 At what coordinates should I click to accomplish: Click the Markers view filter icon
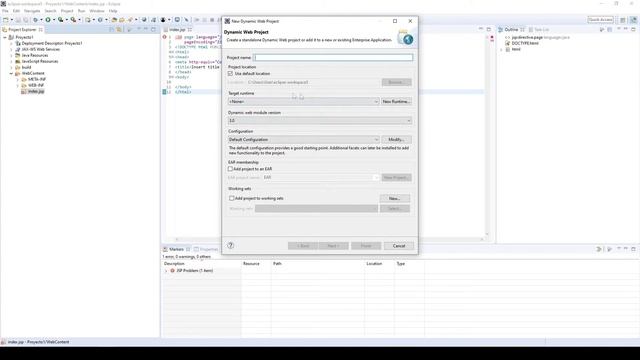(599, 249)
